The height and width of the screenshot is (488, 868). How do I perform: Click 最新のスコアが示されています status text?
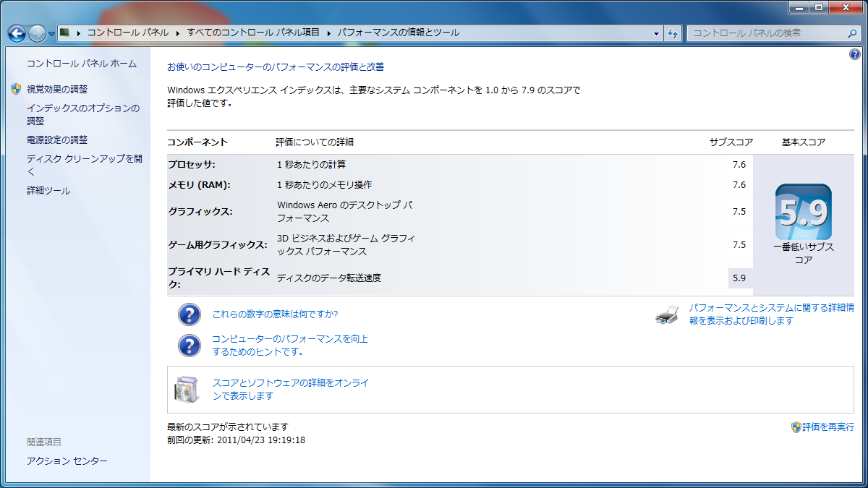(x=228, y=427)
